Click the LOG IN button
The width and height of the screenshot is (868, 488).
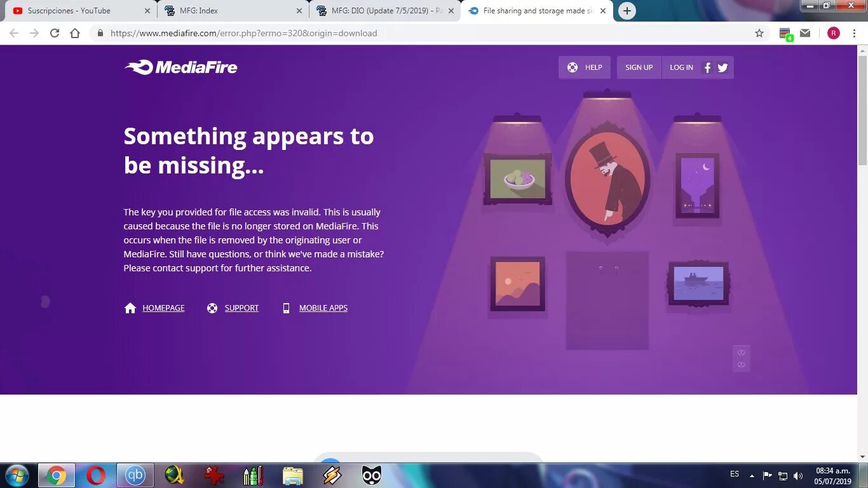click(x=681, y=67)
